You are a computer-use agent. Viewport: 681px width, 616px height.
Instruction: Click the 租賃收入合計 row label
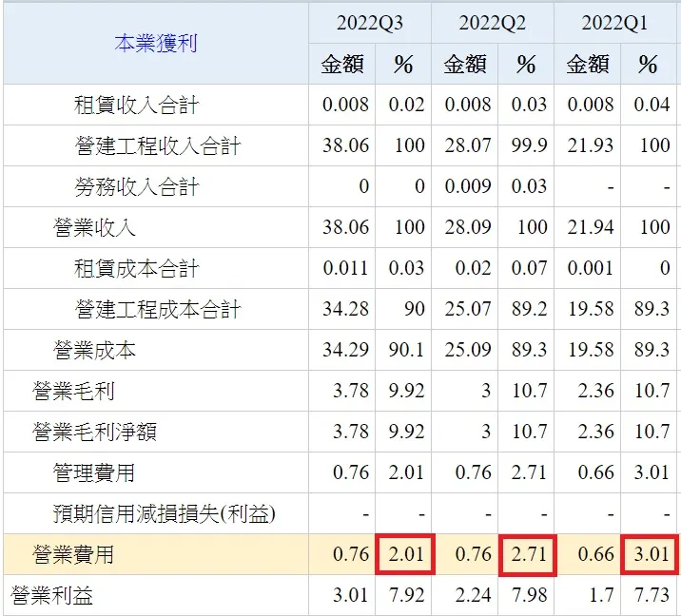coord(136,106)
